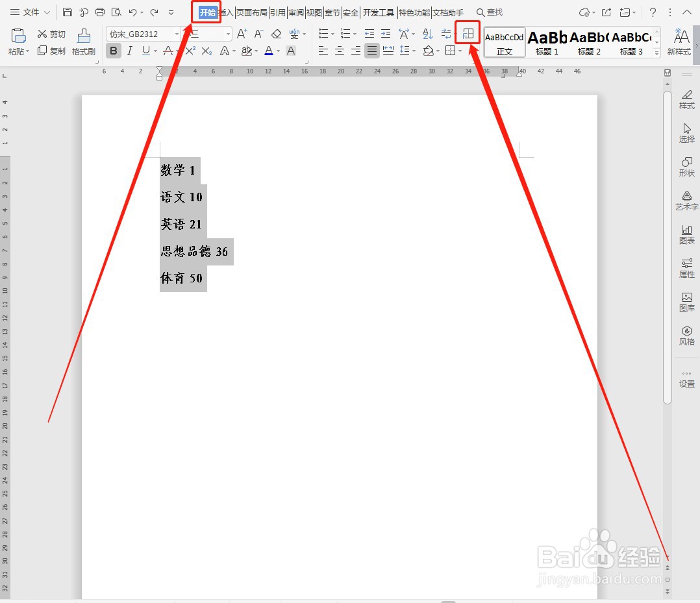700x603 pixels.
Task: Apply the 标题 2 heading style
Action: click(x=590, y=42)
